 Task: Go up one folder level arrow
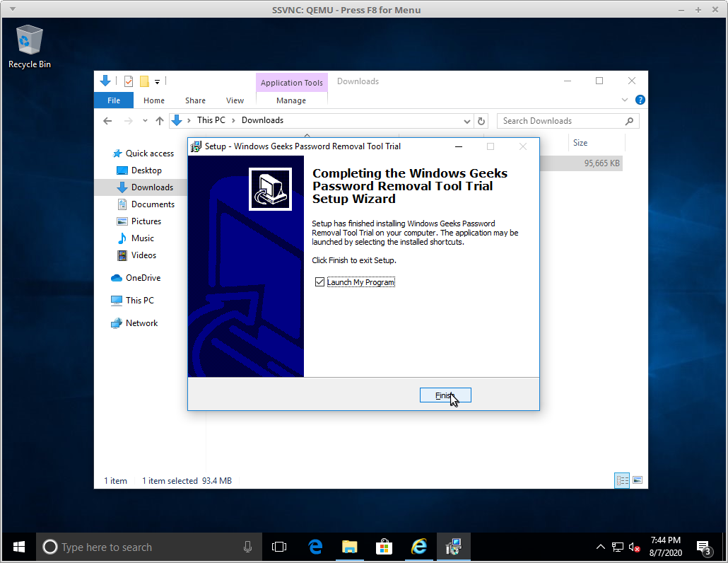click(x=160, y=121)
